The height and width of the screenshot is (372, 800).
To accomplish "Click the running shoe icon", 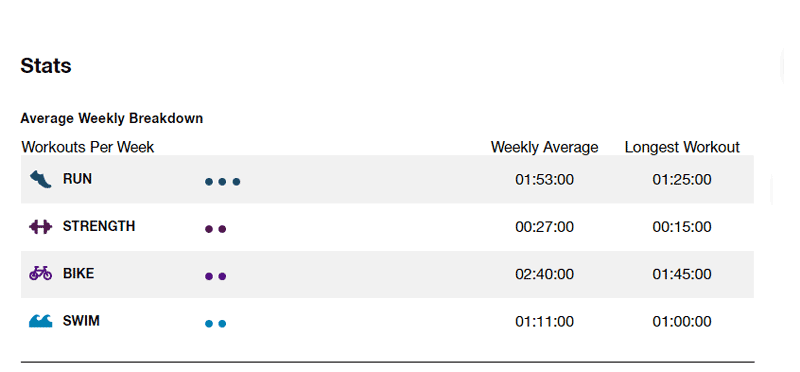I will [40, 180].
